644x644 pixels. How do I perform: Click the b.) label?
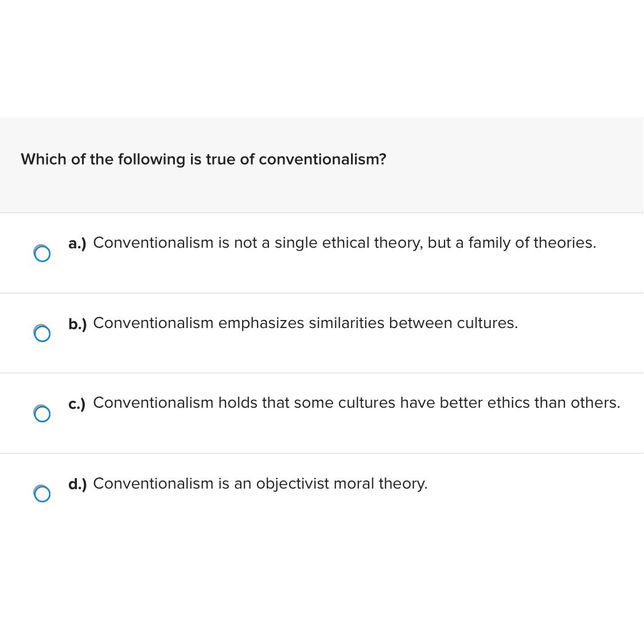point(77,324)
